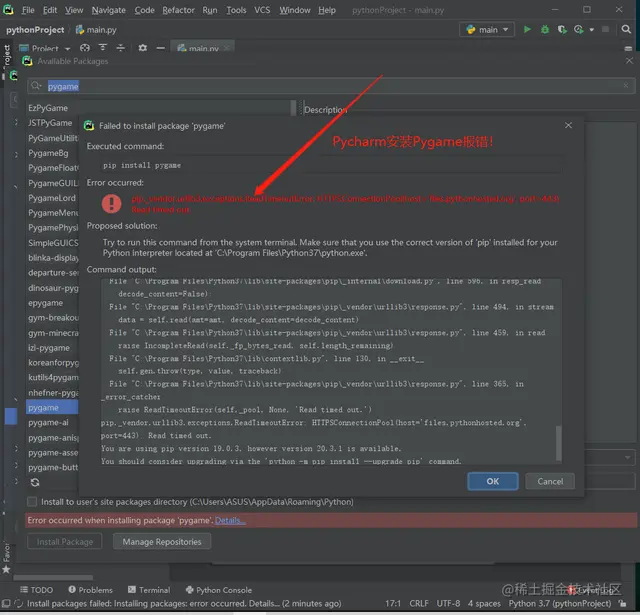640x615 pixels.
Task: Hide the Project panel with minus icon
Action: pyautogui.click(x=160, y=48)
